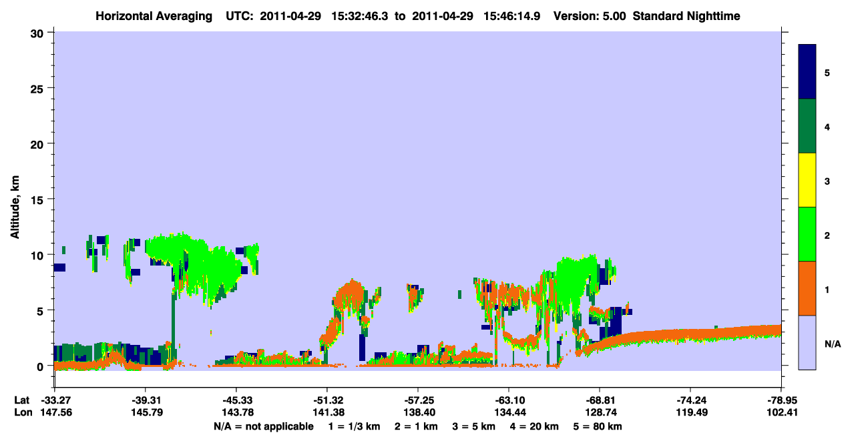The image size is (868, 445).
Task: Click the yellow colorbar segment labeled 3
Action: pyautogui.click(x=807, y=180)
